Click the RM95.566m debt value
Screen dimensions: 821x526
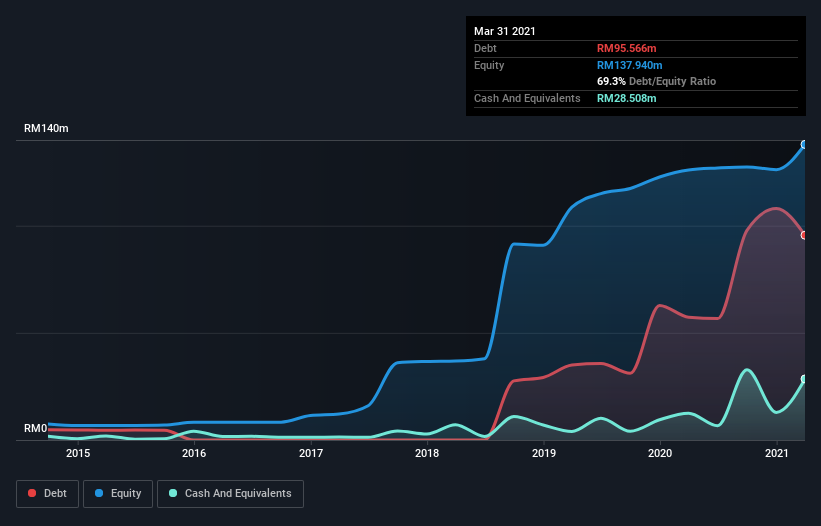(x=627, y=48)
